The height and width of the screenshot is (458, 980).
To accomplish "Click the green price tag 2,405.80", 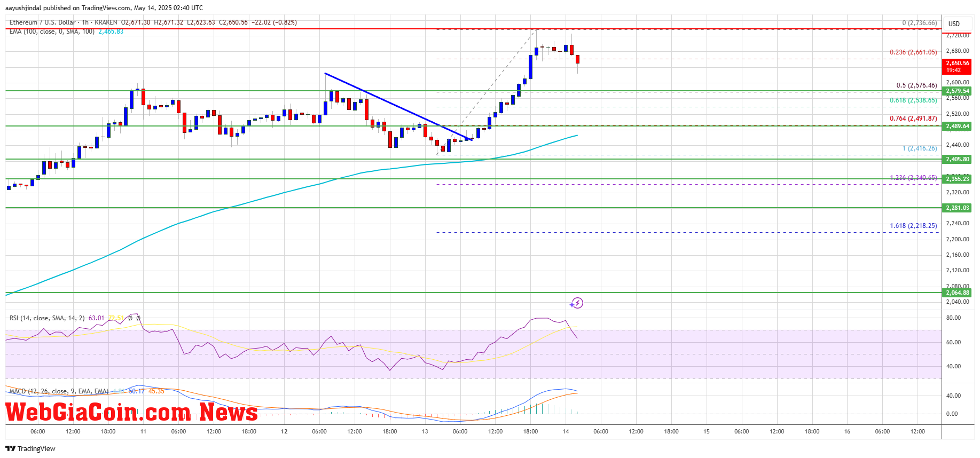I will tap(957, 159).
